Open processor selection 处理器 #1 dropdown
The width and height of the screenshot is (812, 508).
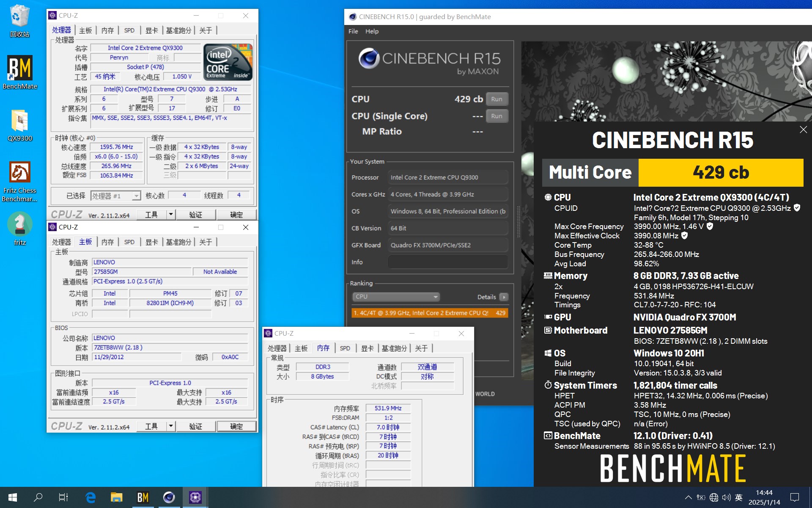coord(115,196)
